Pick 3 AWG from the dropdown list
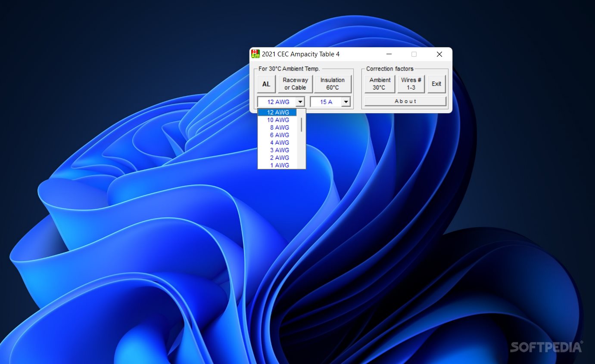595x364 pixels. tap(278, 150)
